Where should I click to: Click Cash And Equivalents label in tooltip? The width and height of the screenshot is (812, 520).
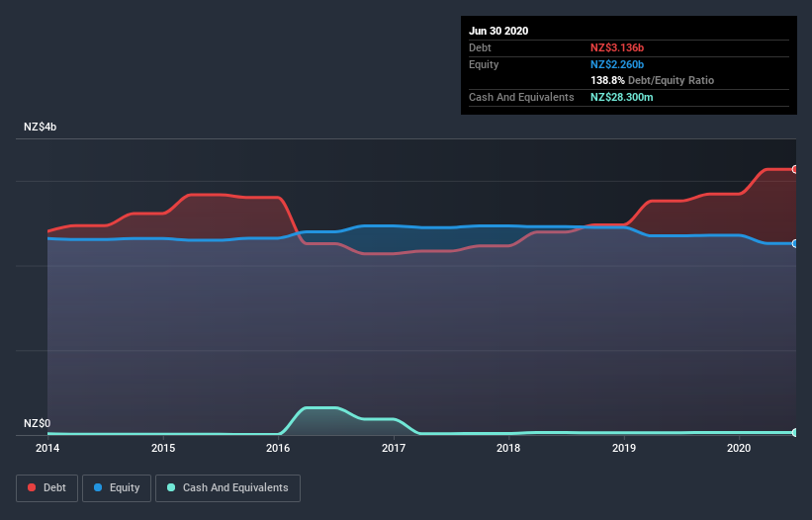[521, 97]
